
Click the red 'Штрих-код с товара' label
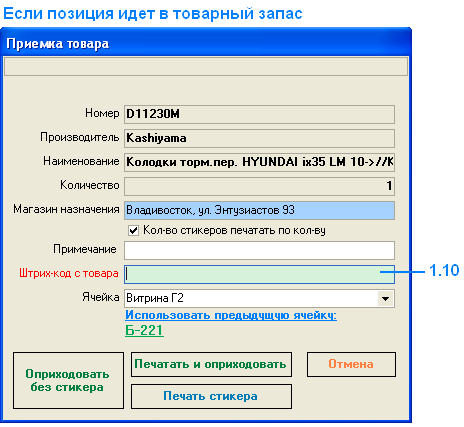tap(69, 273)
